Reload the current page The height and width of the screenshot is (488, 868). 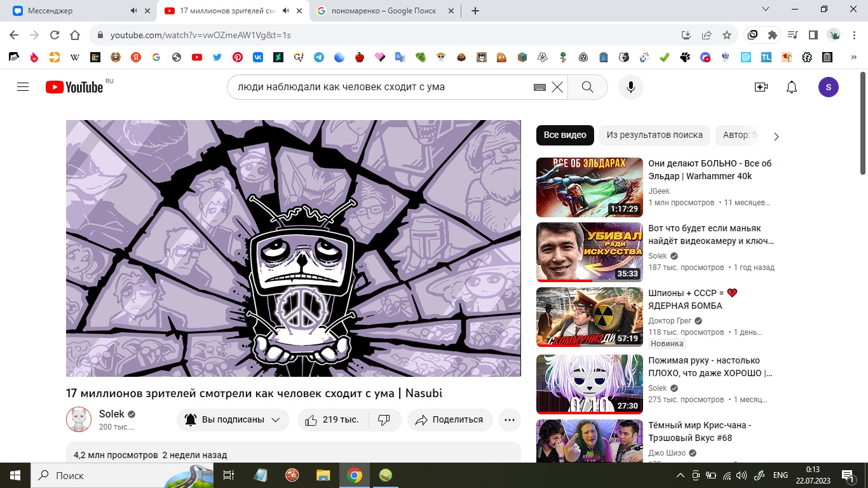(55, 35)
